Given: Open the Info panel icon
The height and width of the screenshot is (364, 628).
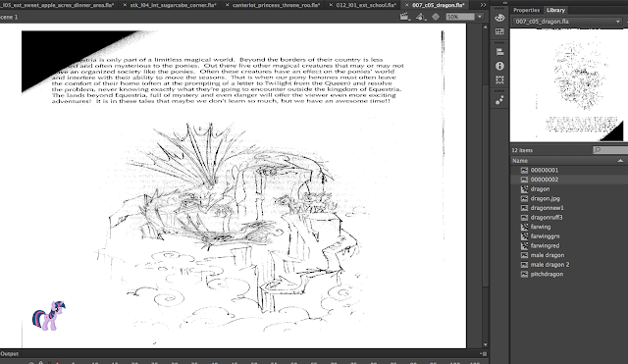Looking at the screenshot, I should point(499,66).
